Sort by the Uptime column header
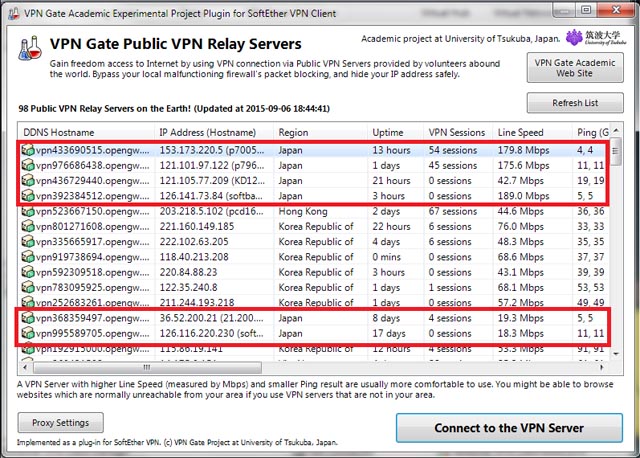The width and height of the screenshot is (640, 458). click(x=395, y=132)
